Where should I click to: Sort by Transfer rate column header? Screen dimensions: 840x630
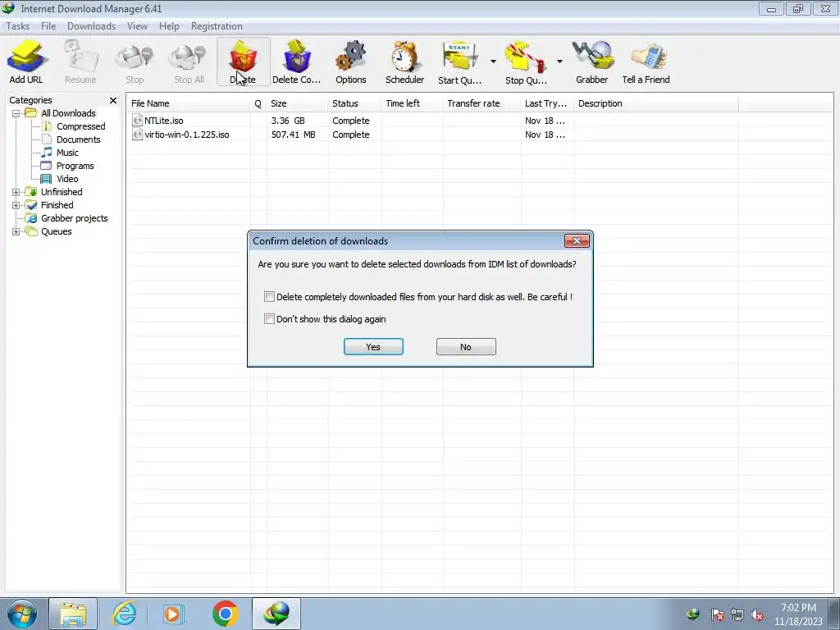482,103
